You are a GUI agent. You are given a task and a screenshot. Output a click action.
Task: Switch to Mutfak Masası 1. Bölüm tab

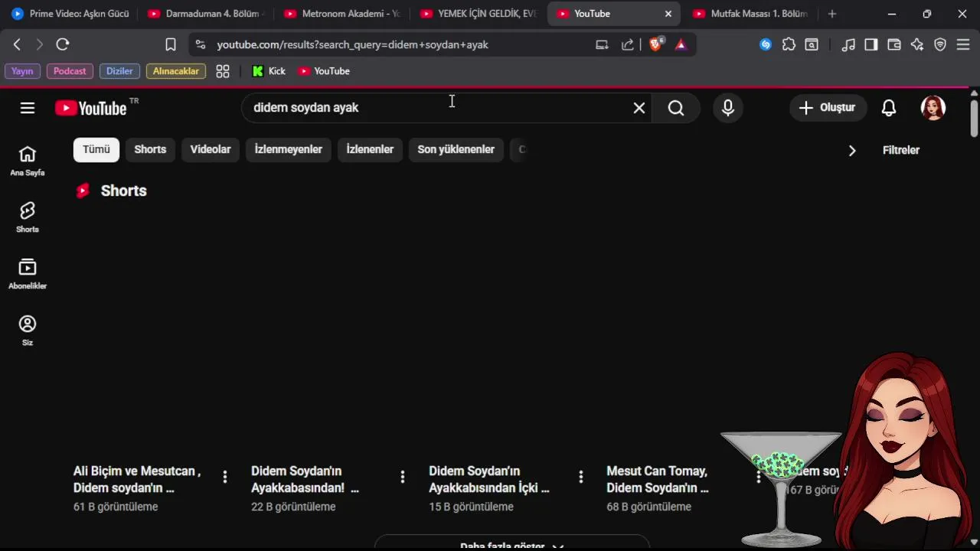click(752, 14)
